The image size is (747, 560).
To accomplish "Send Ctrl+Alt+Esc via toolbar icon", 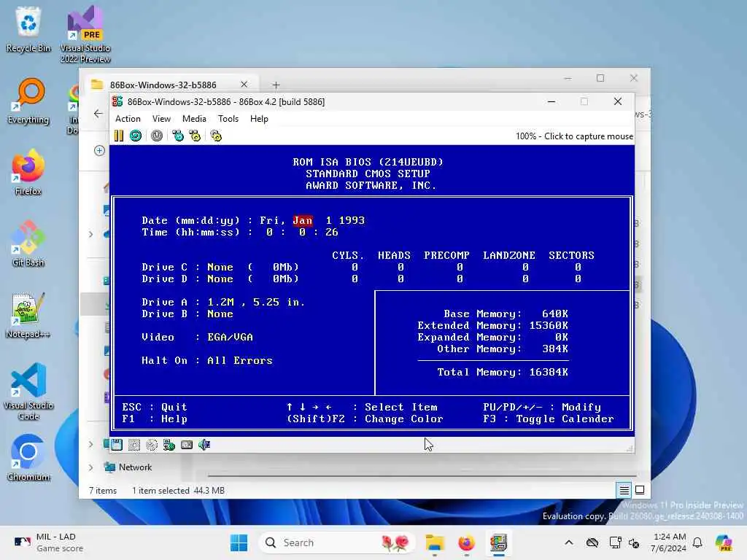I will coord(195,136).
